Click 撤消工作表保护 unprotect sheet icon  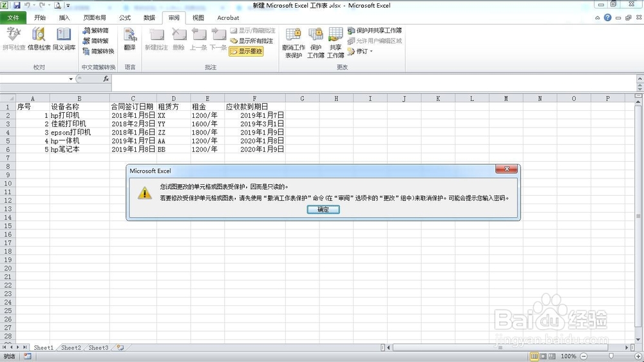click(294, 43)
